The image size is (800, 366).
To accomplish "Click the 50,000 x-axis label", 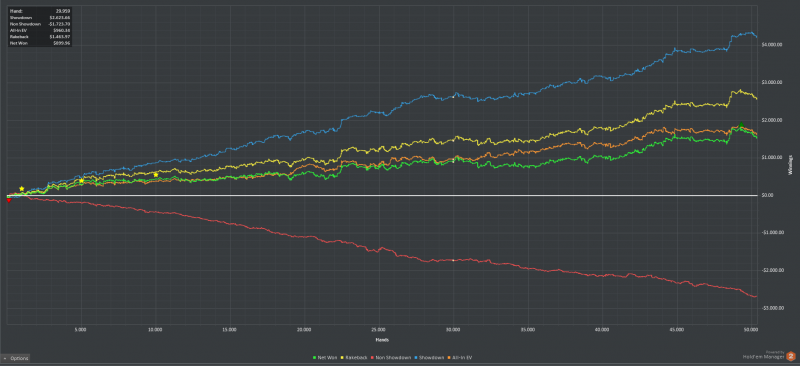I will click(x=751, y=330).
